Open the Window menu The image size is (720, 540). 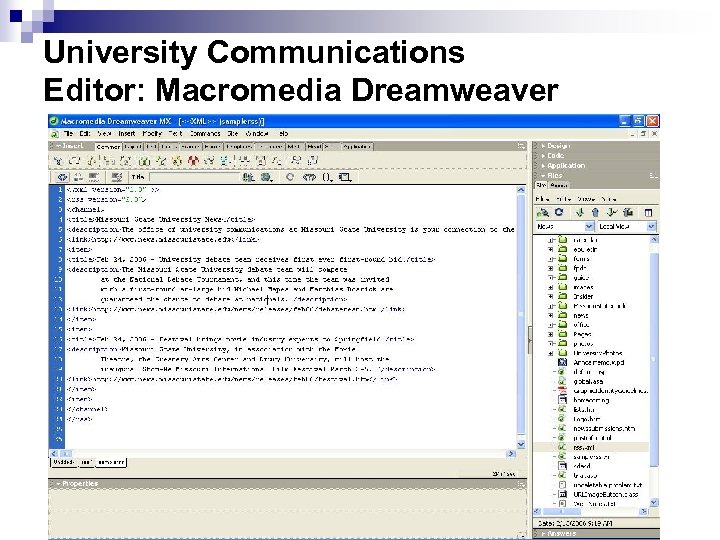coord(257,134)
